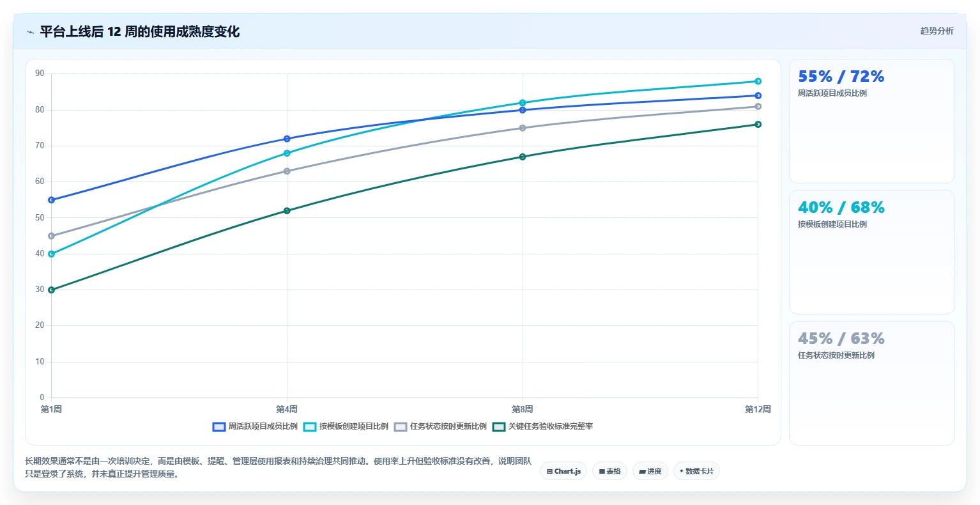Image resolution: width=980 pixels, height=505 pixels.
Task: Click the 0 y-axis value
Action: (42, 398)
